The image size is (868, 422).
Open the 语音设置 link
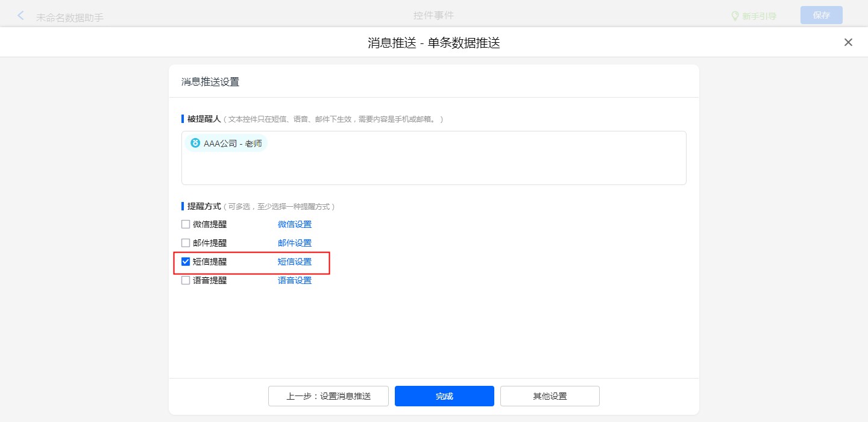295,280
